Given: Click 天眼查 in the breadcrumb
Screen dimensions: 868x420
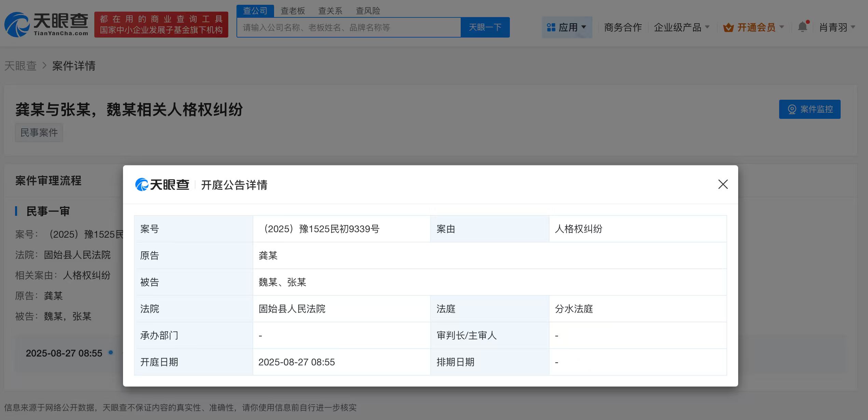Looking at the screenshot, I should (x=21, y=66).
